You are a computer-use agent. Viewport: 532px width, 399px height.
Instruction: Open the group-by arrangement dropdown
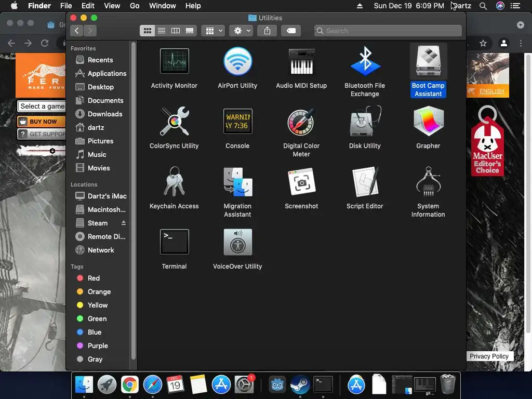point(213,31)
